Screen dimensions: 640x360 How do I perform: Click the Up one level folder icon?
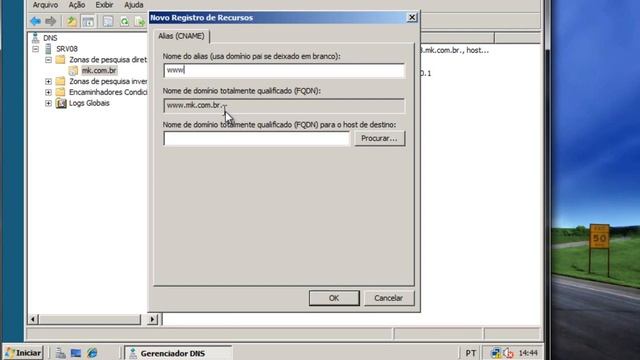click(x=72, y=21)
